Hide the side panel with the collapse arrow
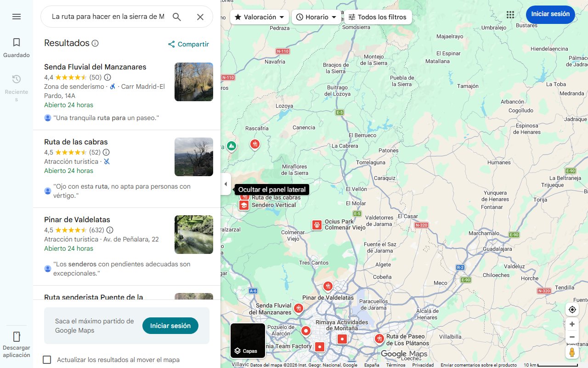 226,184
